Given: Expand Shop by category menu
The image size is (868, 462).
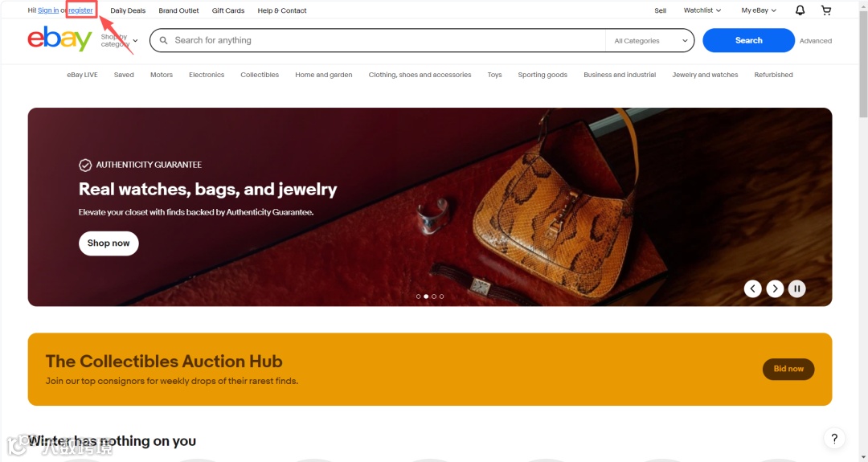Looking at the screenshot, I should 119,40.
